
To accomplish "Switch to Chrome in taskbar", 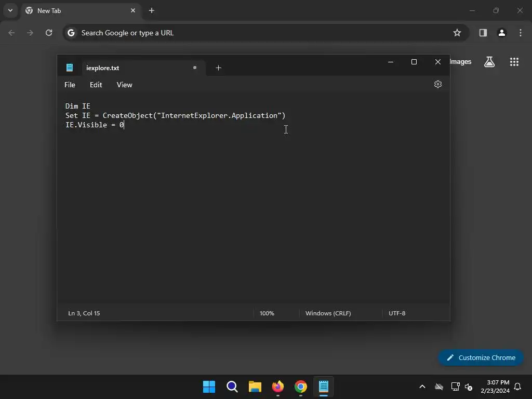I will (x=301, y=387).
